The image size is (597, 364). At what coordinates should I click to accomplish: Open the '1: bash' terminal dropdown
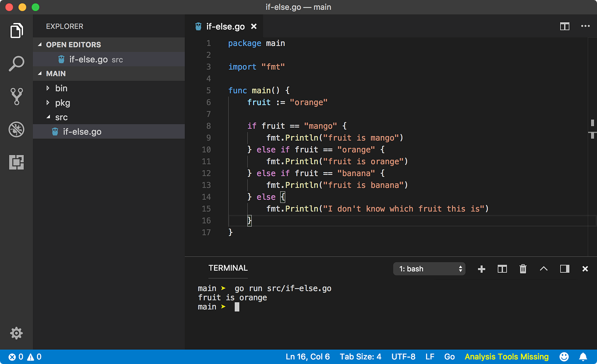click(x=429, y=269)
